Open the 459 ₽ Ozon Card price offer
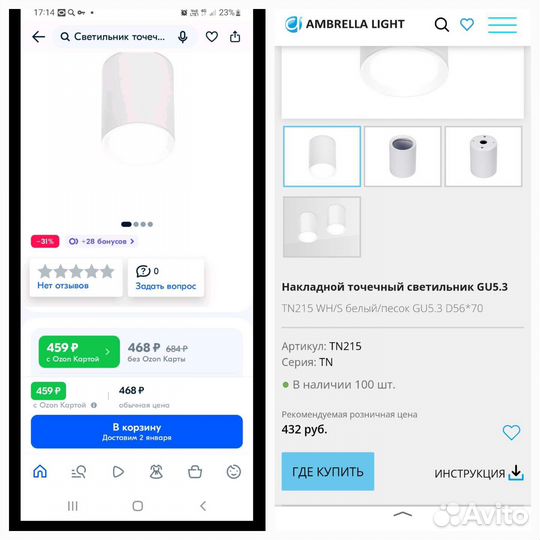This screenshot has width=540, height=540. click(79, 352)
